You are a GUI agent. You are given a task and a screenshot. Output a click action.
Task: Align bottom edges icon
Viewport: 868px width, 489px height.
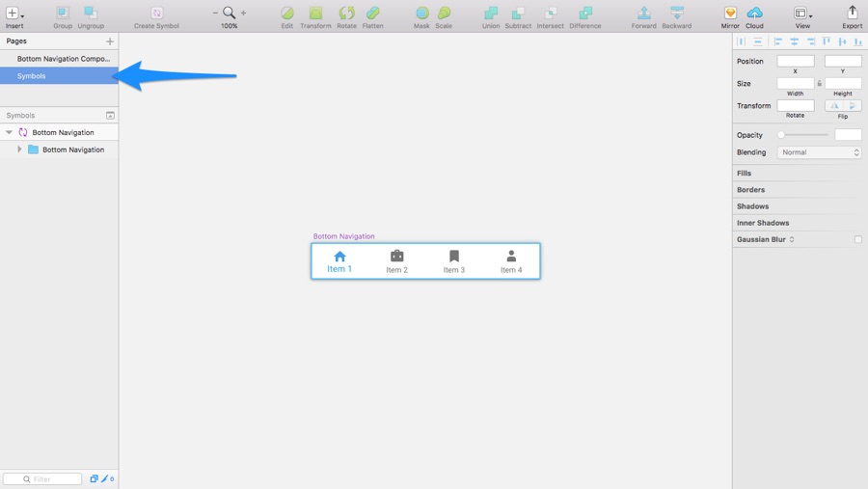[x=858, y=41]
